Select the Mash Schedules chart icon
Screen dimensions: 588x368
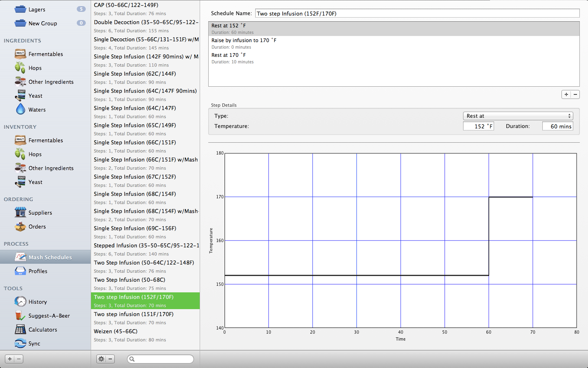pos(20,257)
